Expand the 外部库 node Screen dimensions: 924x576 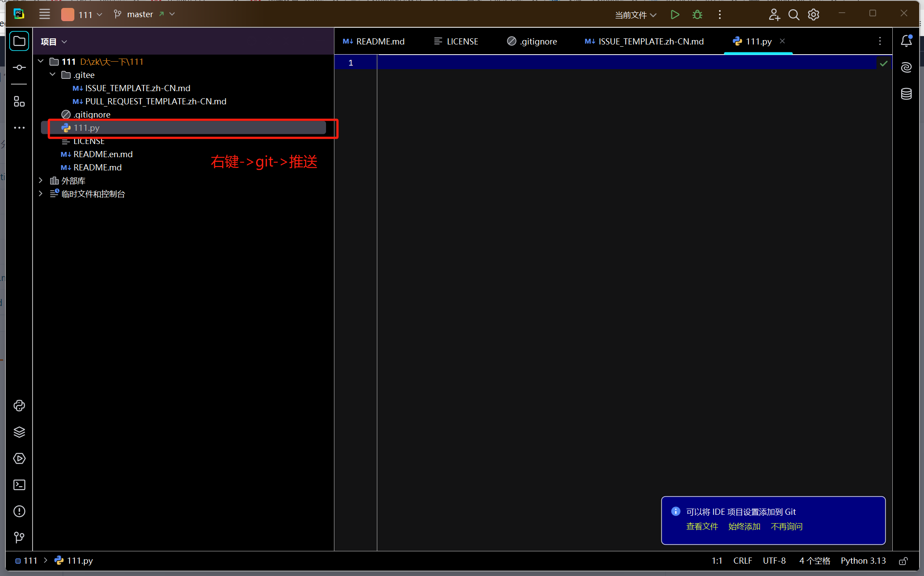[x=41, y=181]
